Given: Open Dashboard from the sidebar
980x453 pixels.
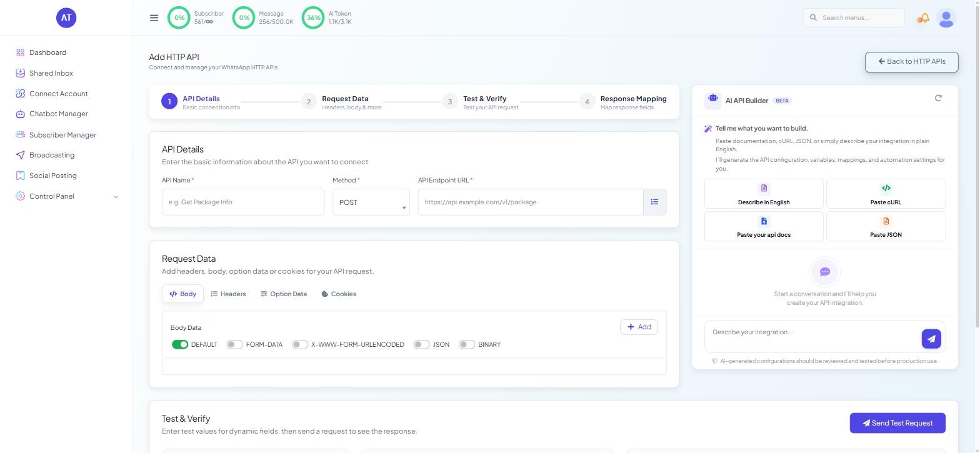Looking at the screenshot, I should point(47,52).
